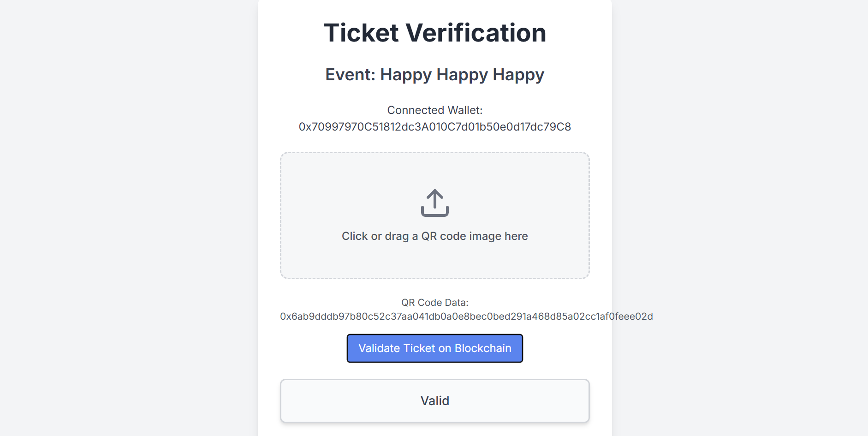Click the Connected Wallet label

434,110
